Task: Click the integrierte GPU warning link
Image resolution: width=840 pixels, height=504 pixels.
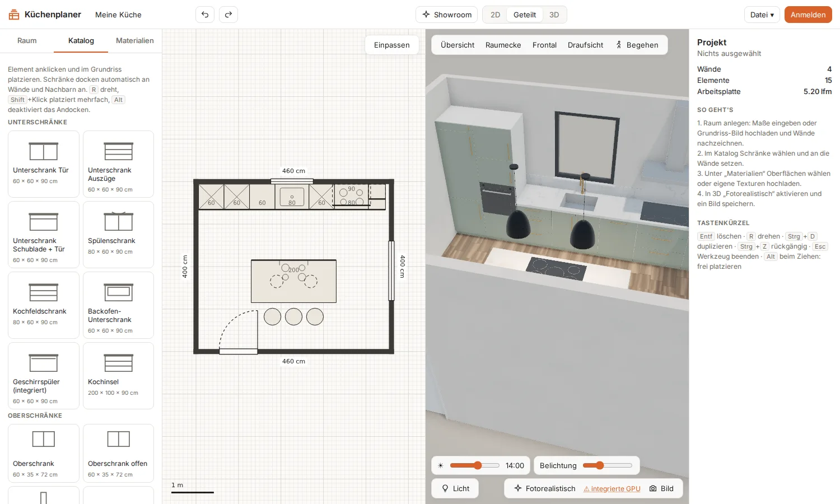Action: tap(612, 488)
